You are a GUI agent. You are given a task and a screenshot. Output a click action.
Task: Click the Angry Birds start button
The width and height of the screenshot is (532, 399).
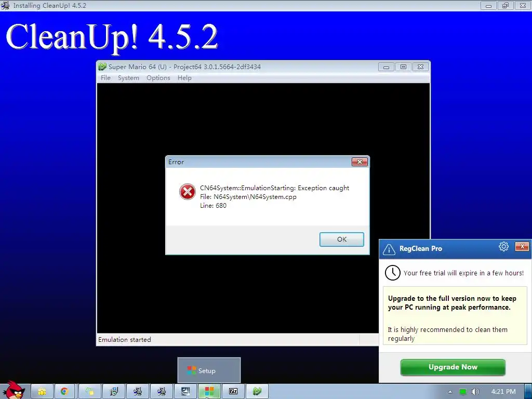(x=14, y=390)
